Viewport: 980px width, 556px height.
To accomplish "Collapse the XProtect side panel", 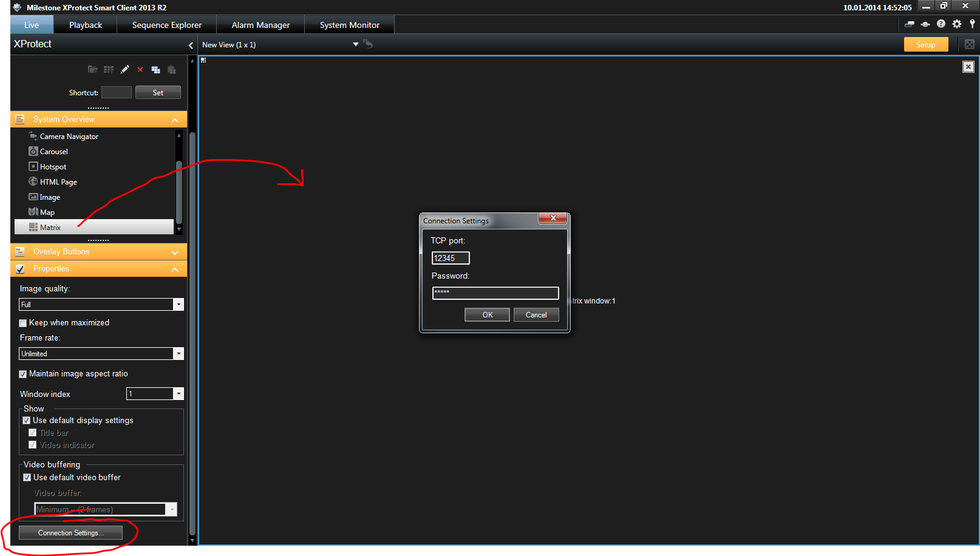I will tap(191, 45).
